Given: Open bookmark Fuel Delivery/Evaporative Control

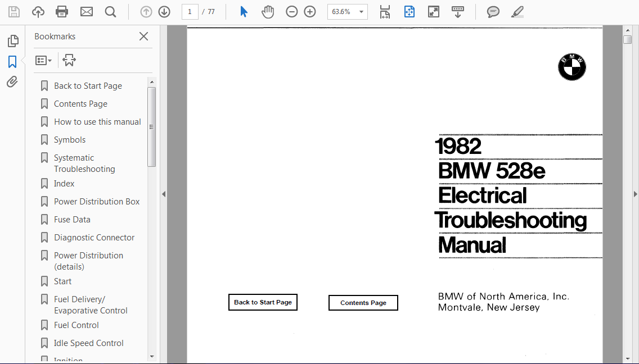Looking at the screenshot, I should click(91, 305).
